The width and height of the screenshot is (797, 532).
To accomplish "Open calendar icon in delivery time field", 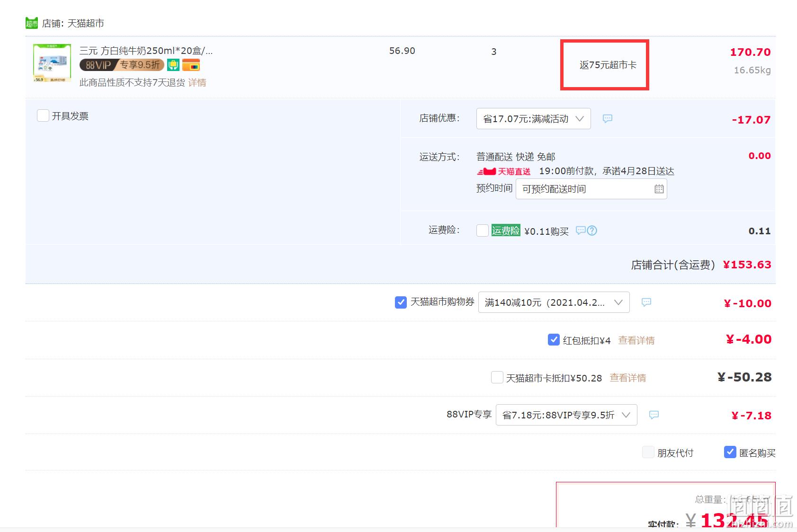I will (x=659, y=189).
